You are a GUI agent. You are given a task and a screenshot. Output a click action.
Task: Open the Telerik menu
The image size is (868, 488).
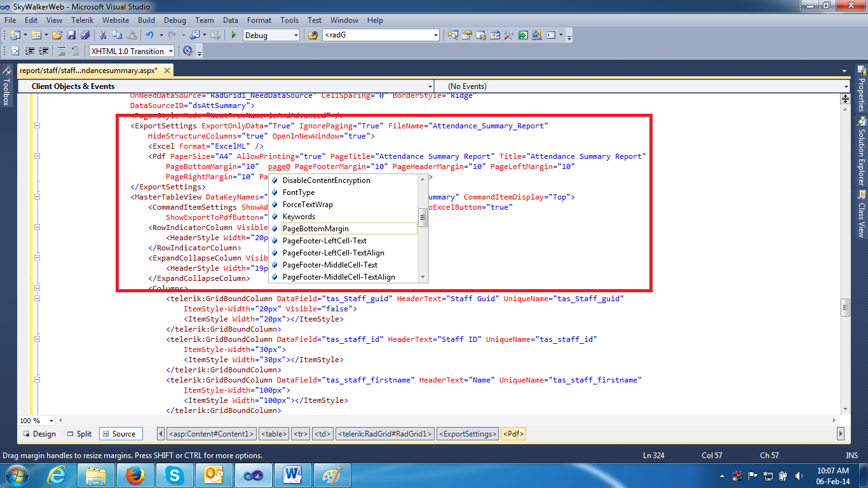tap(82, 20)
